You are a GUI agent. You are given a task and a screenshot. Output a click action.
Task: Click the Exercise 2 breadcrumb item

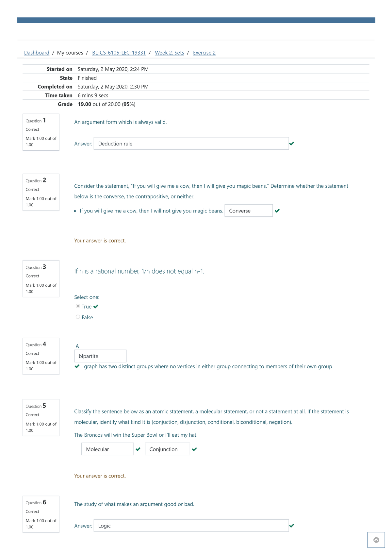point(204,53)
